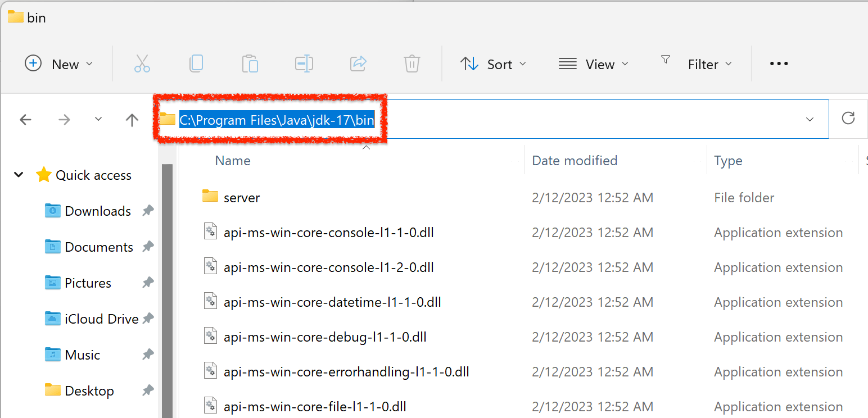Select the server folder
The height and width of the screenshot is (418, 868).
coord(242,198)
